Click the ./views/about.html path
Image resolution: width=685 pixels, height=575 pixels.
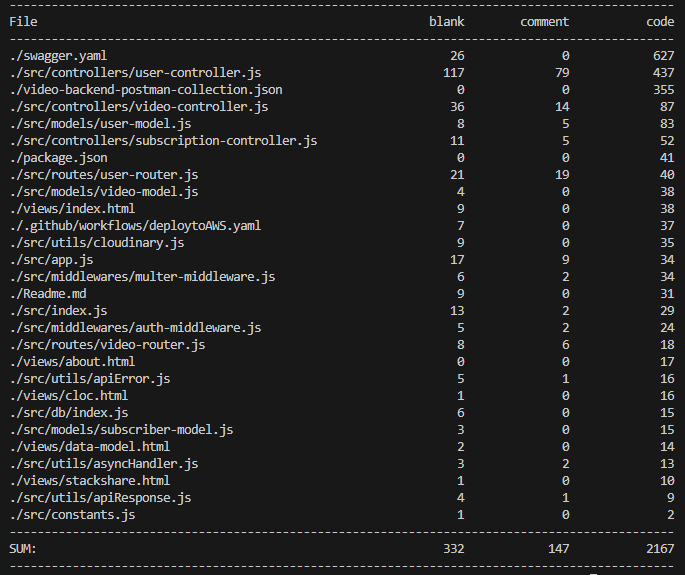72,361
